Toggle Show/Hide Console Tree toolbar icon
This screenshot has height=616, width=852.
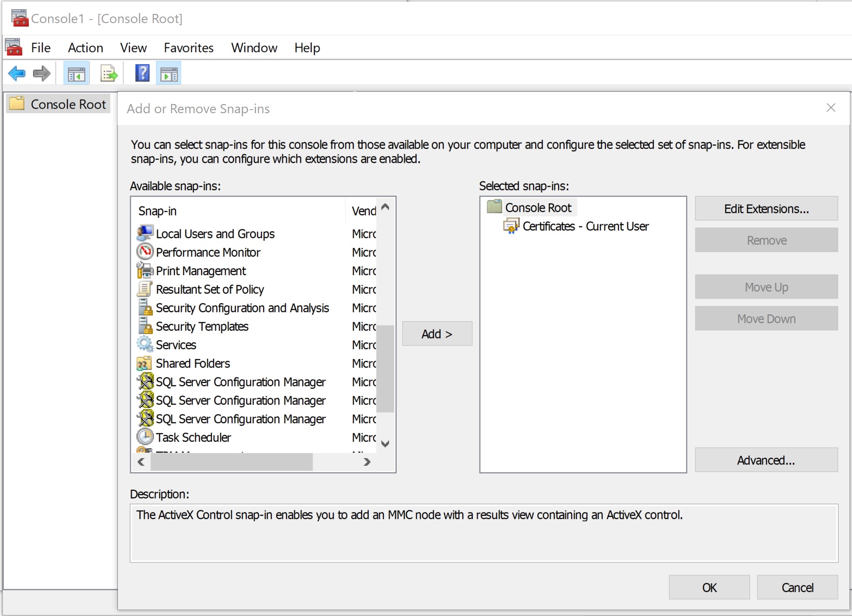[x=77, y=74]
